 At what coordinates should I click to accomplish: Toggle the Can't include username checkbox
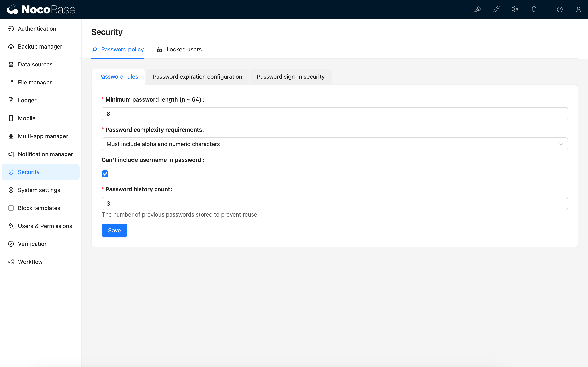(x=105, y=173)
